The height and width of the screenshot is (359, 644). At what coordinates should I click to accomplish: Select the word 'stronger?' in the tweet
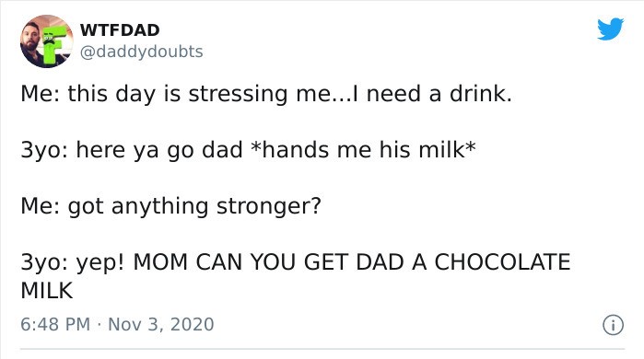pos(269,206)
